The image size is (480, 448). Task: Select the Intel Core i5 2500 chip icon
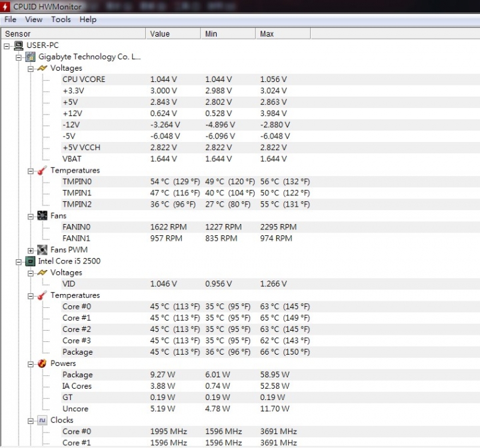[x=30, y=261]
